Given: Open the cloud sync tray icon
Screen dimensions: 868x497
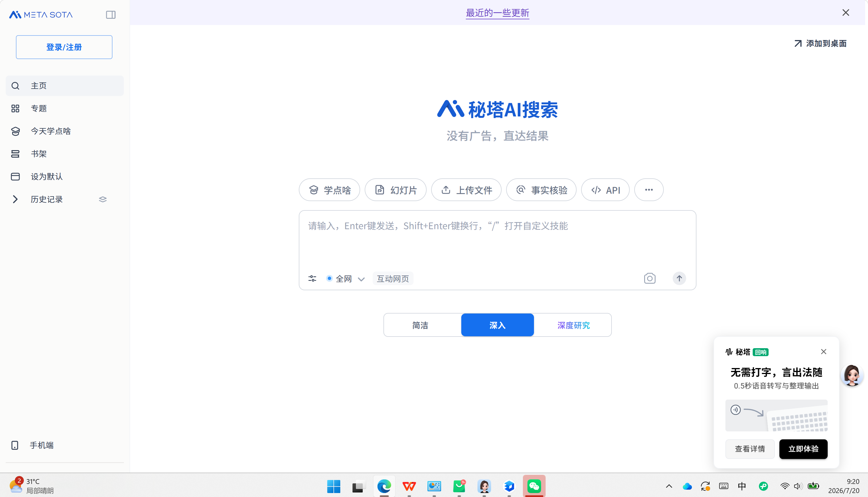Looking at the screenshot, I should tap(687, 486).
